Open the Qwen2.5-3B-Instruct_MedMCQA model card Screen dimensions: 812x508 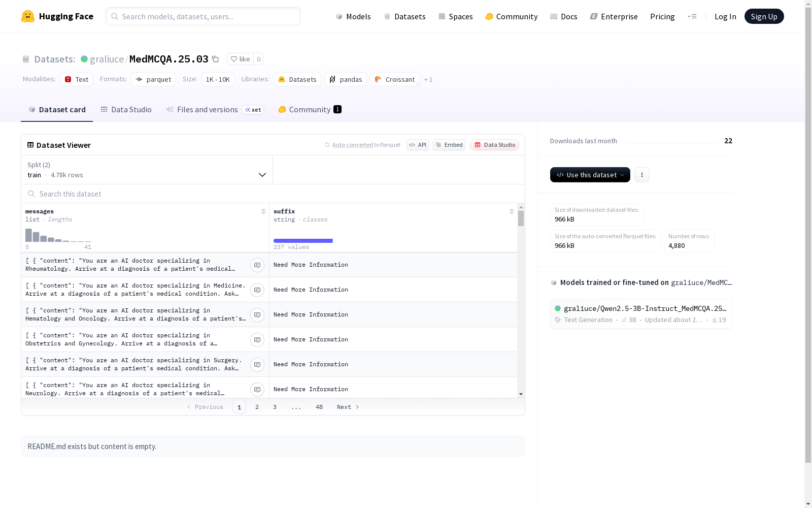click(x=641, y=314)
